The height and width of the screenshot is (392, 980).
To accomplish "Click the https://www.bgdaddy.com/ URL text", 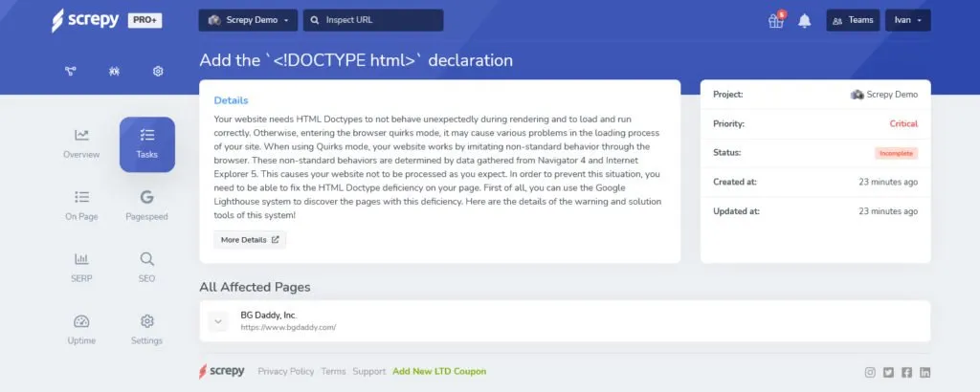I will click(x=288, y=327).
